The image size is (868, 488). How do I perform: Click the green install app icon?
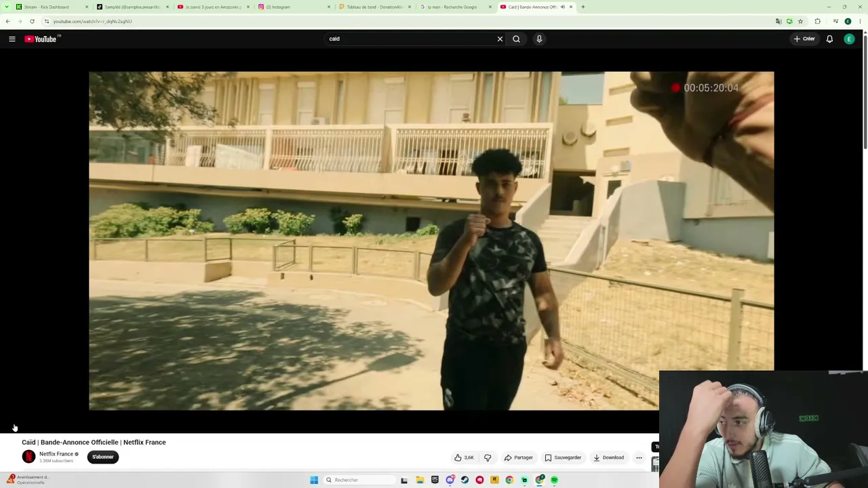(x=789, y=21)
